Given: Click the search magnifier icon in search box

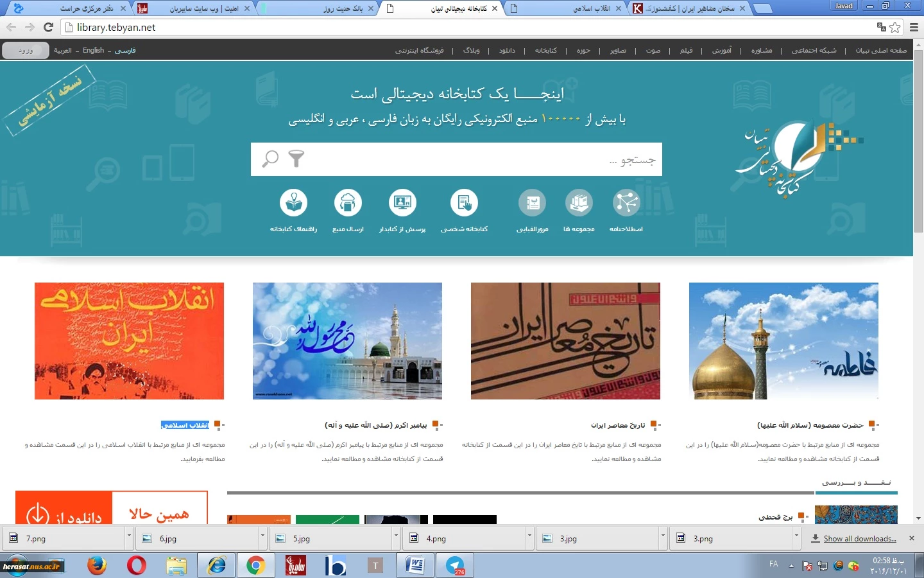Looking at the screenshot, I should [270, 159].
